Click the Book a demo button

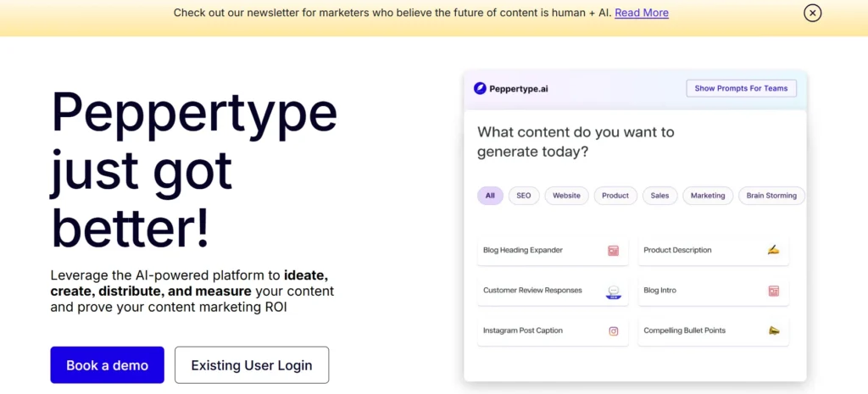[108, 365]
